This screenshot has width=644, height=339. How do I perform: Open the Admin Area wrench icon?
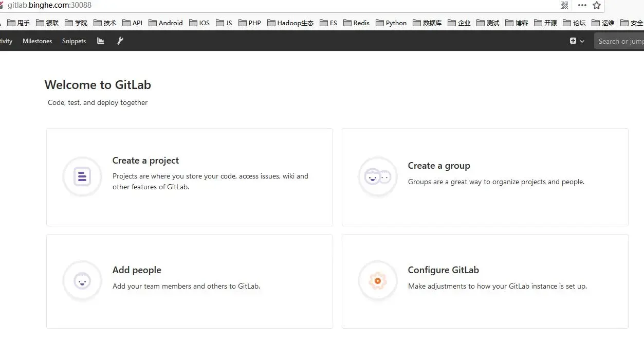[120, 41]
